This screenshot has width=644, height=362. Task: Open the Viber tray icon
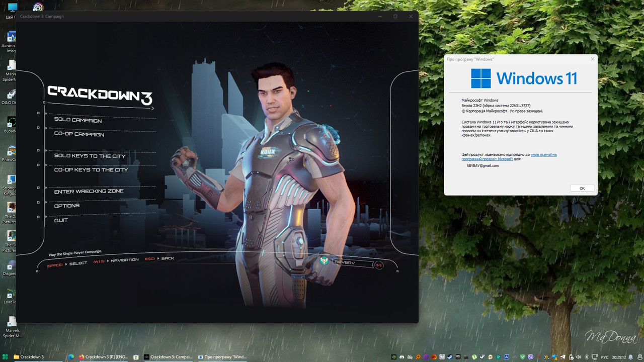(531, 357)
